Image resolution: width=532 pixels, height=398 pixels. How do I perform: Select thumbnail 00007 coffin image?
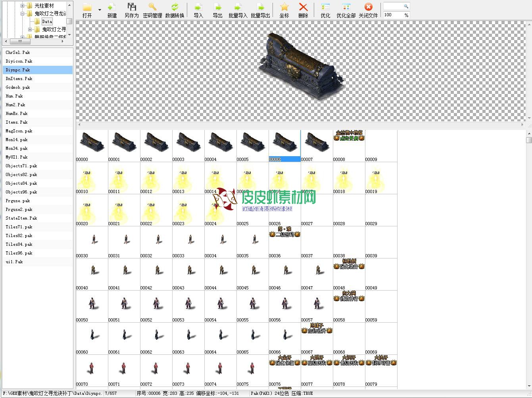[317, 146]
